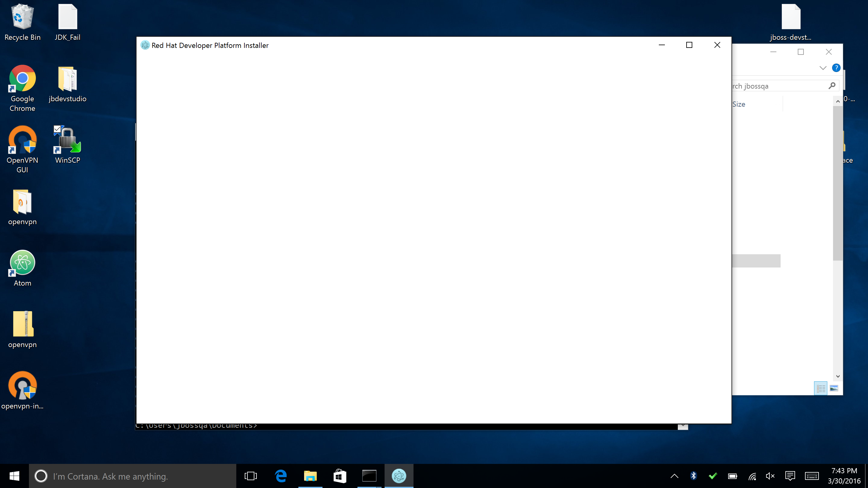Click the Size column header
Screen dimensions: 868x488
tap(739, 105)
